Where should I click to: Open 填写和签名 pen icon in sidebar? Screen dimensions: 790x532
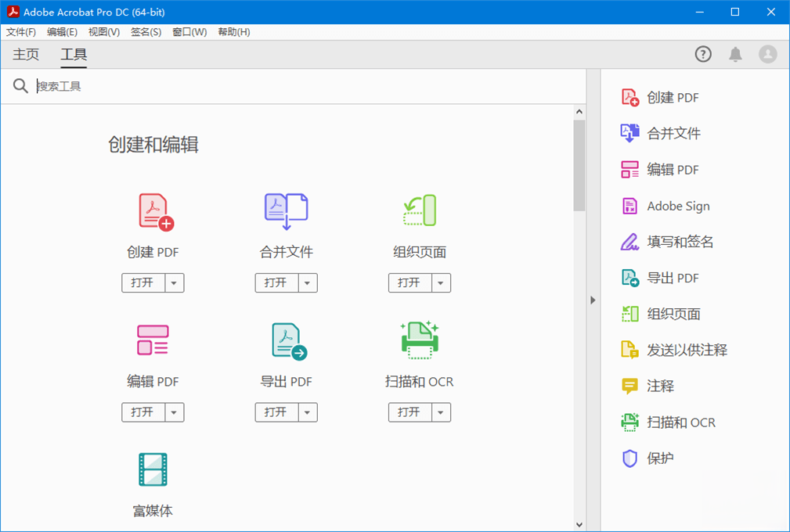coord(629,242)
